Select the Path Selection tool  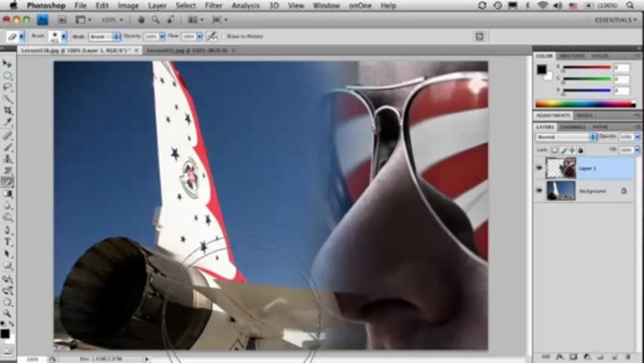point(7,254)
